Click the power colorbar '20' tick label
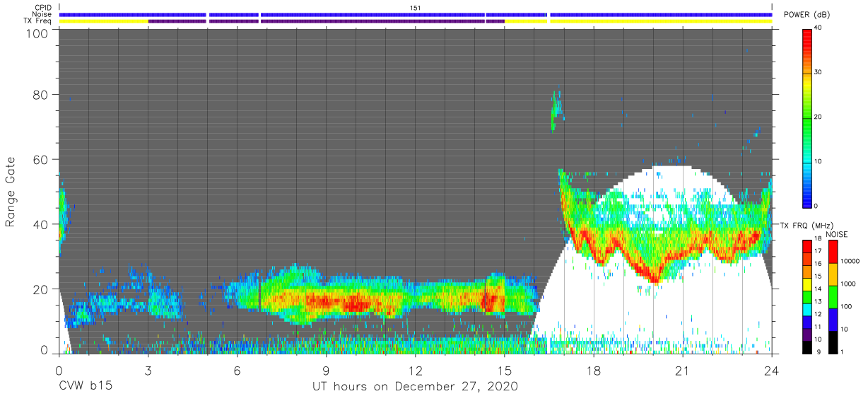 (819, 117)
